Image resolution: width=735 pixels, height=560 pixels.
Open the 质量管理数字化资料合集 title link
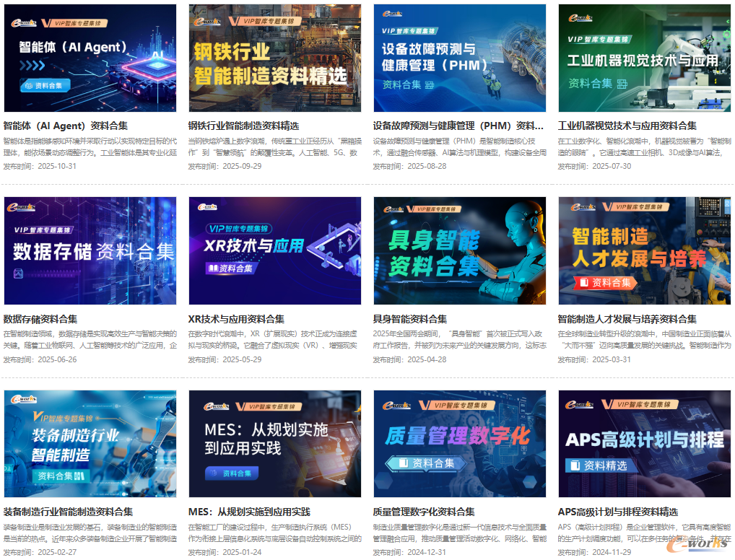(424, 512)
